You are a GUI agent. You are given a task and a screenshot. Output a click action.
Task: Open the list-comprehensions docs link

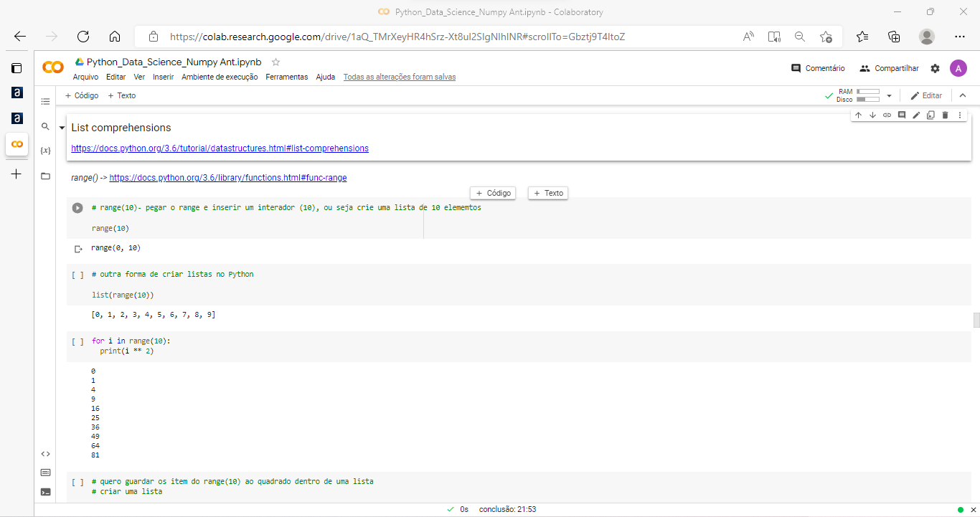(220, 148)
